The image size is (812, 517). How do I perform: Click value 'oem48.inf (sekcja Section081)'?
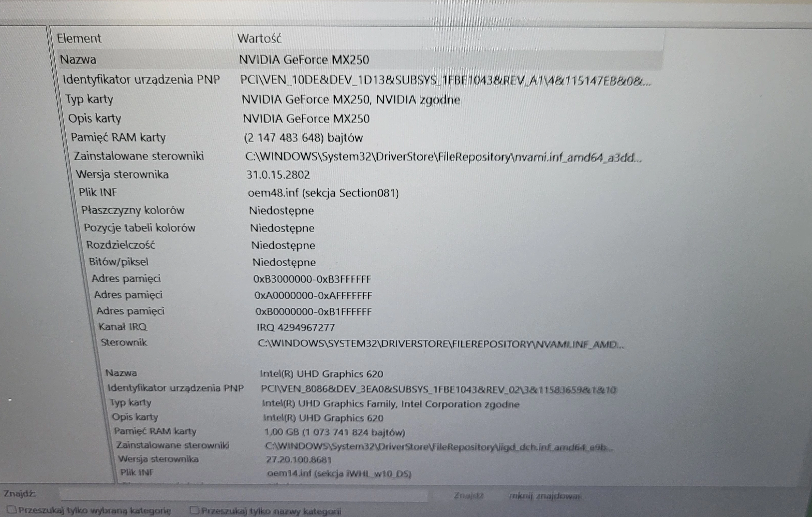pos(323,193)
